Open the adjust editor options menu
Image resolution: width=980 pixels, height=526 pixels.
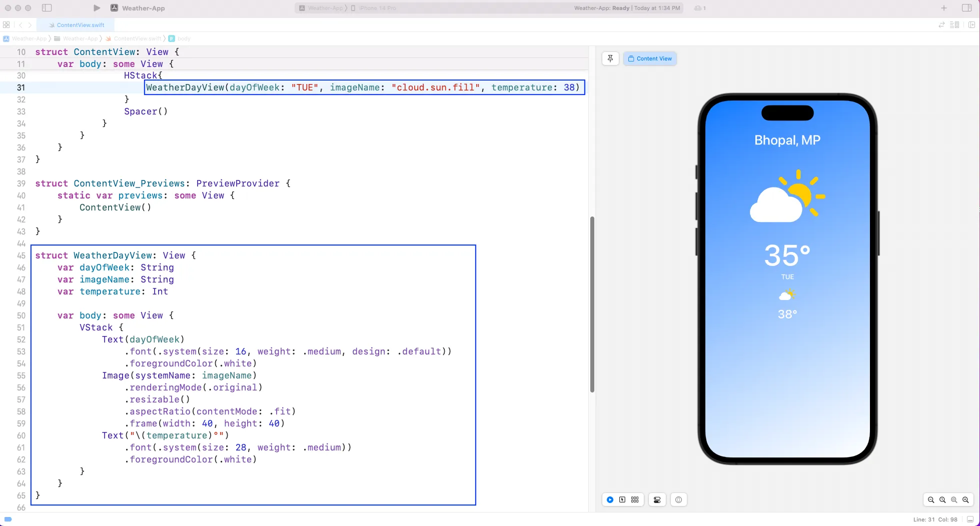tap(954, 25)
